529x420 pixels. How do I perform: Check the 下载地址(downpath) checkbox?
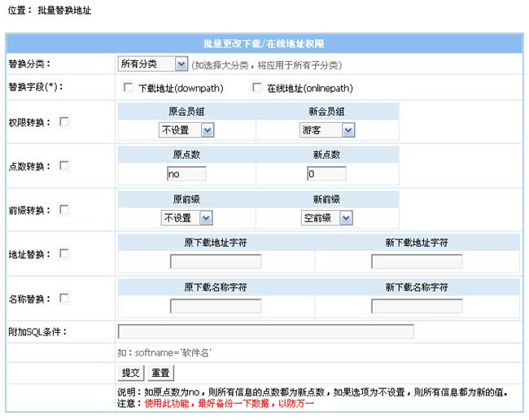(x=127, y=87)
